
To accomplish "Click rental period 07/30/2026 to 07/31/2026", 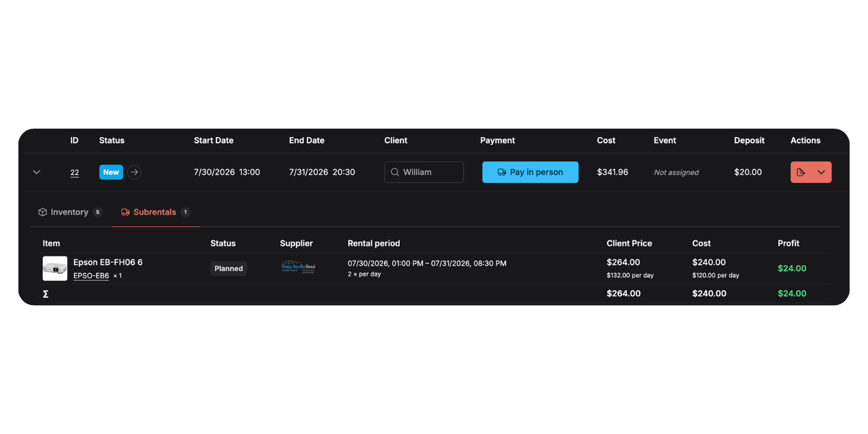I will coord(427,263).
